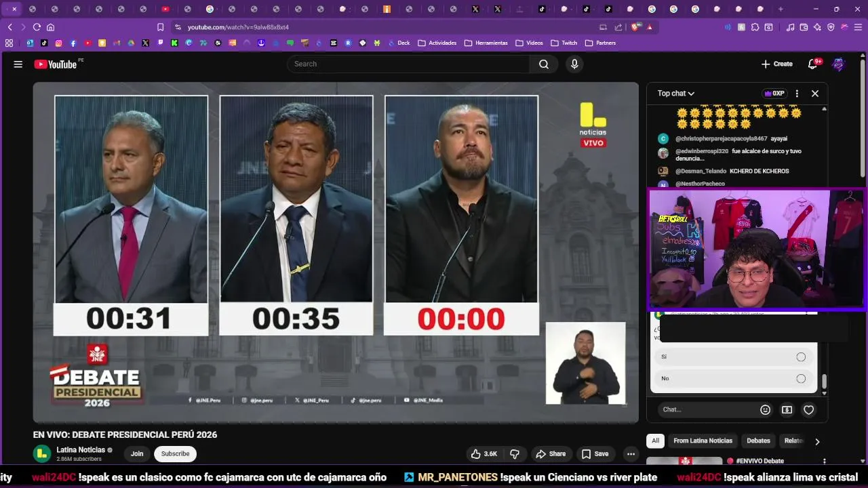Select the Si poll option
The image size is (868, 488).
click(x=734, y=357)
